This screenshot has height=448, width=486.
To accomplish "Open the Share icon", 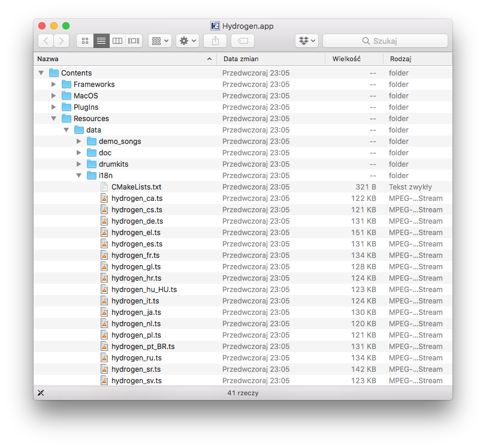I will click(x=215, y=41).
